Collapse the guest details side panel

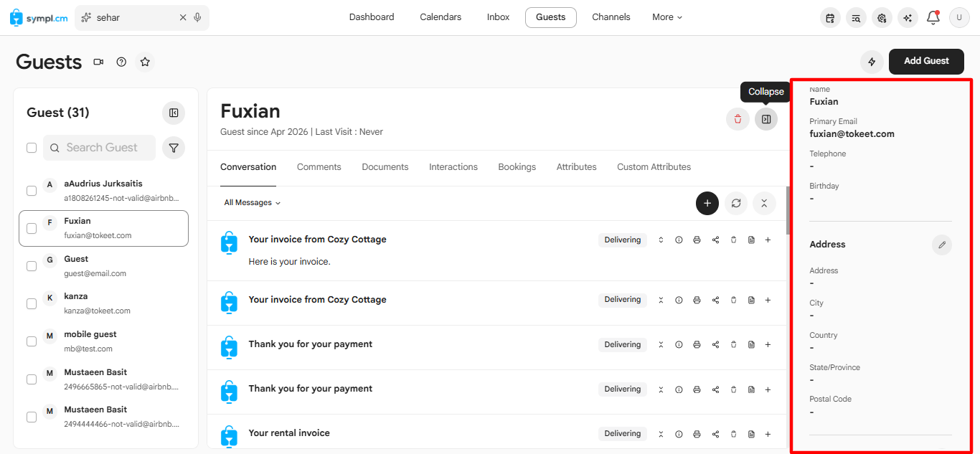766,119
